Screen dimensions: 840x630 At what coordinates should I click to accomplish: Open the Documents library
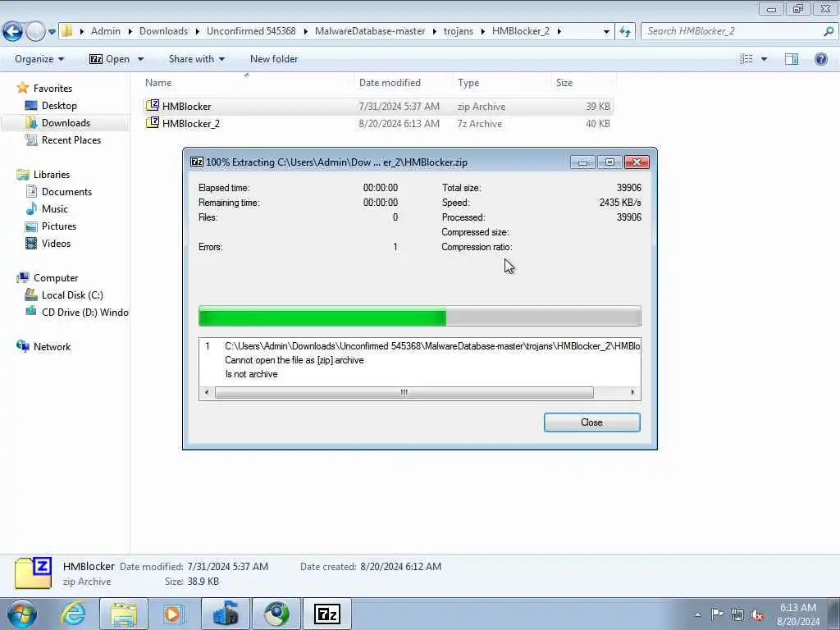(66, 192)
